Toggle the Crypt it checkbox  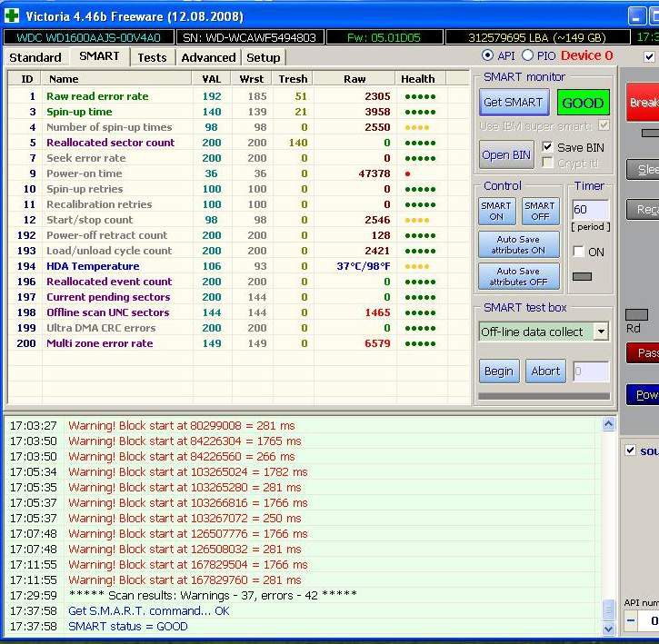(x=547, y=163)
